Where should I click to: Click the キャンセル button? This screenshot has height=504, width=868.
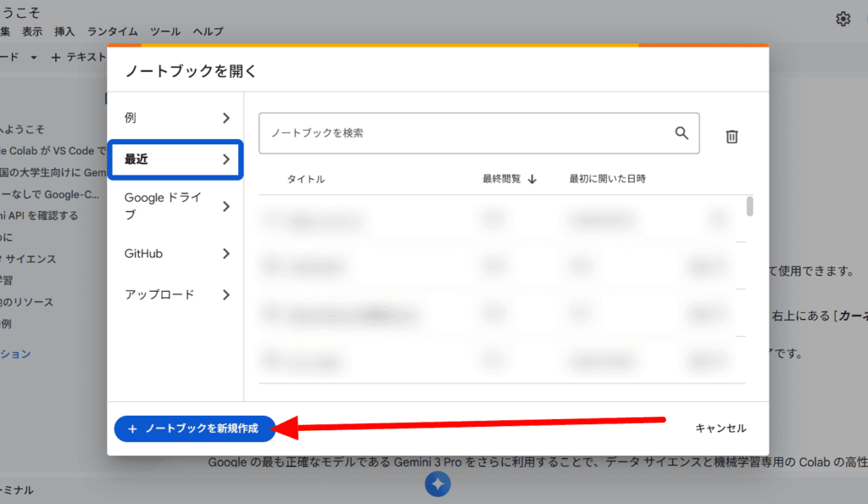click(x=721, y=428)
